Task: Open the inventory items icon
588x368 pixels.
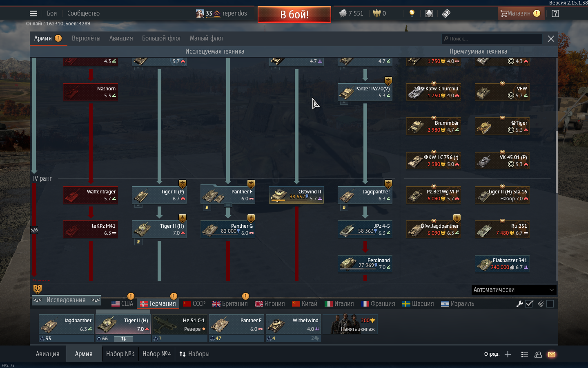Action: pyautogui.click(x=429, y=13)
